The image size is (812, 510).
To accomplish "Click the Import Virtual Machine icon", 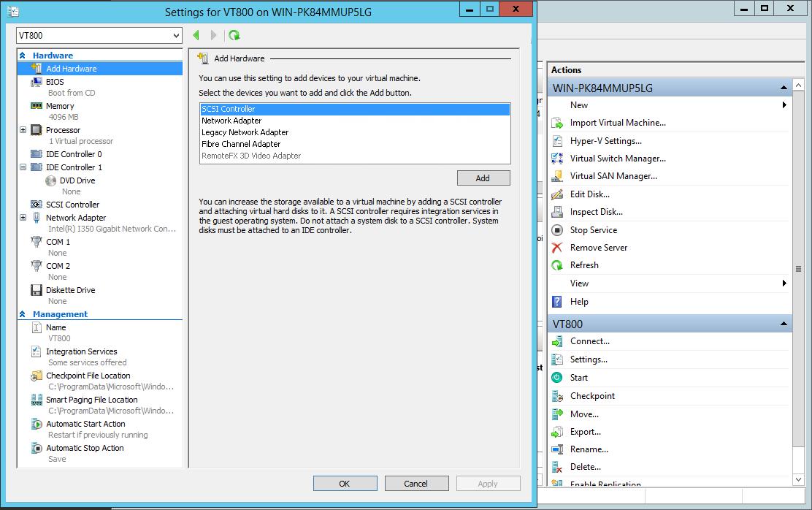I will click(x=556, y=123).
